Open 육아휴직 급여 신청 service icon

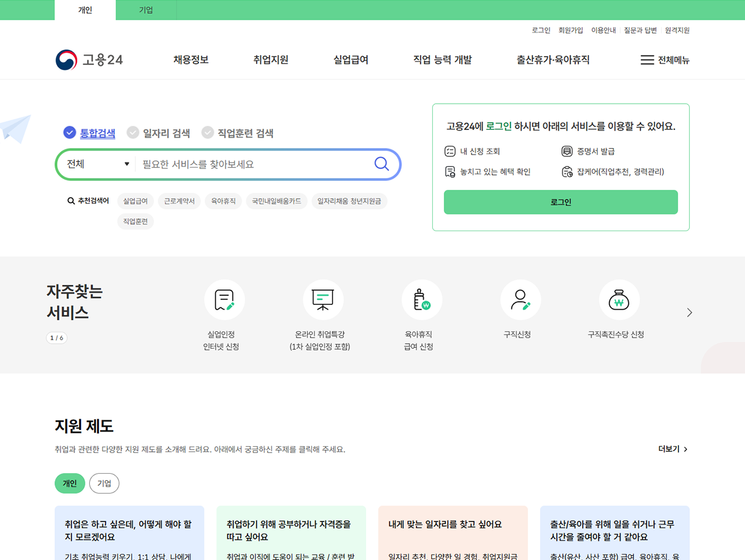[422, 300]
